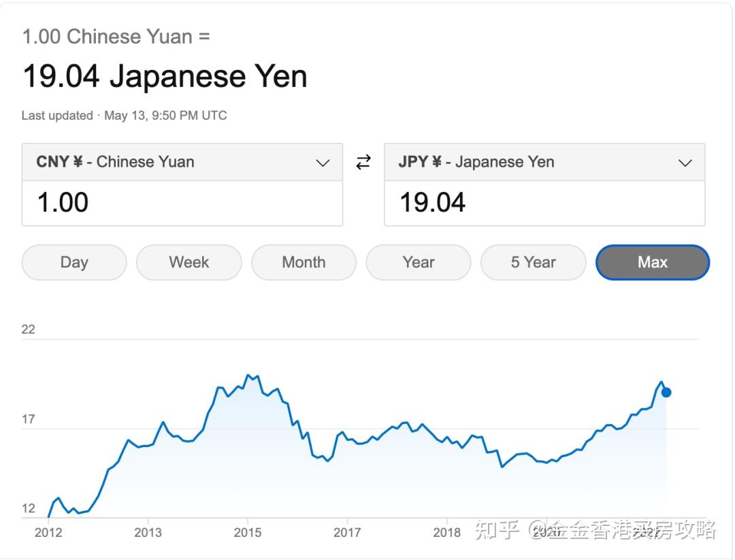Switch chart to Week range
Screen dimensions: 735x560
pos(189,263)
